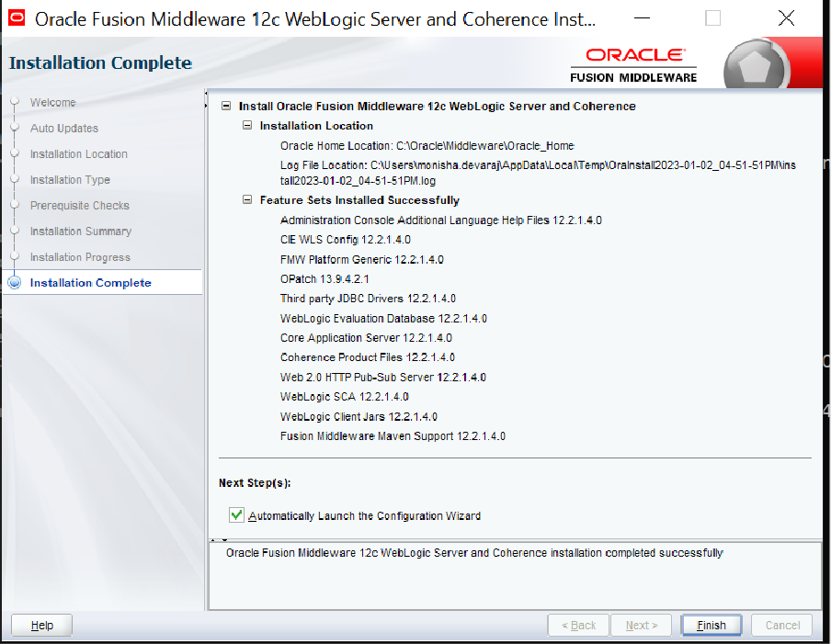
Task: Select the Oracle Home Location entry
Action: tap(427, 145)
